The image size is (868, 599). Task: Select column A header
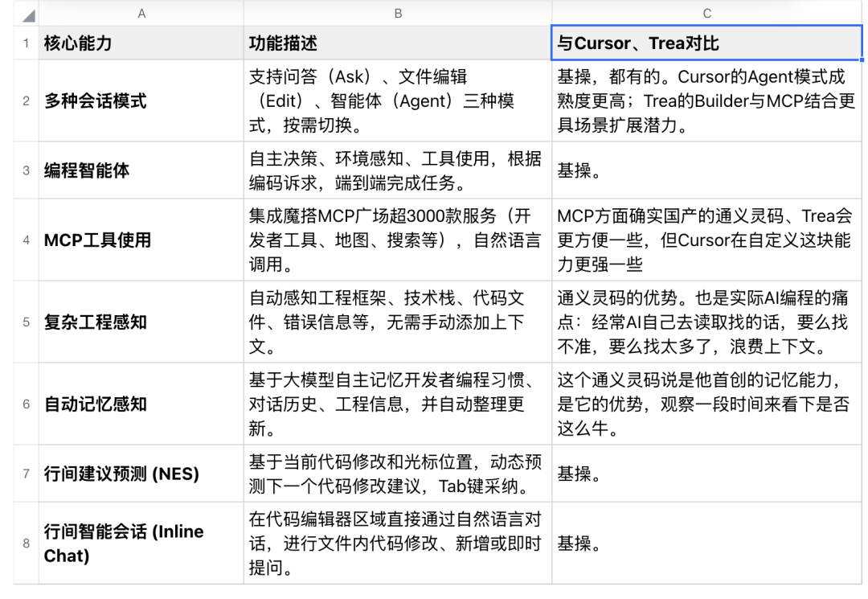tap(141, 14)
